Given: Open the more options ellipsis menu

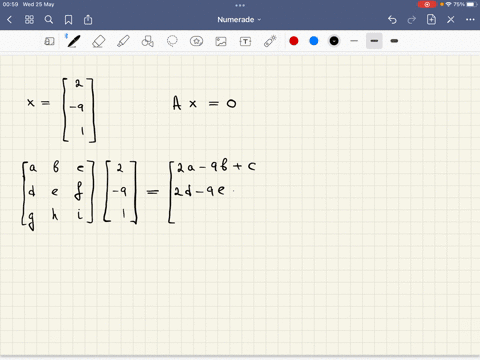Looking at the screenshot, I should (470, 20).
